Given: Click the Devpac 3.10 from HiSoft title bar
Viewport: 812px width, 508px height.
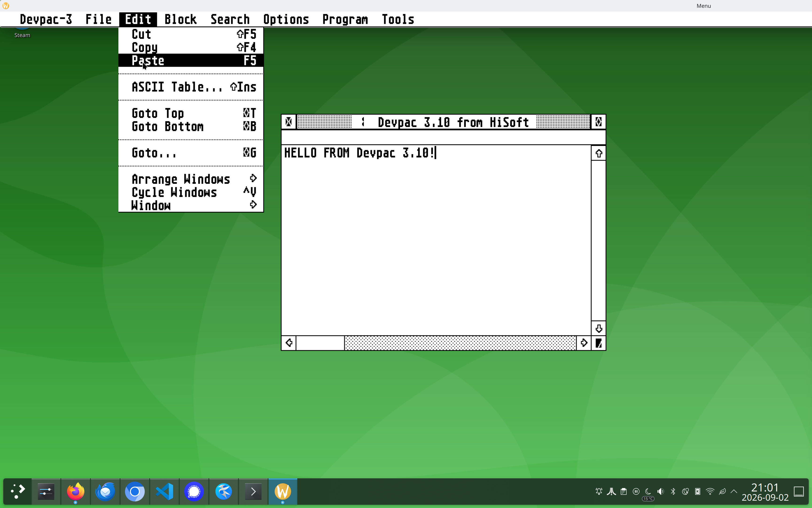Looking at the screenshot, I should click(x=444, y=122).
